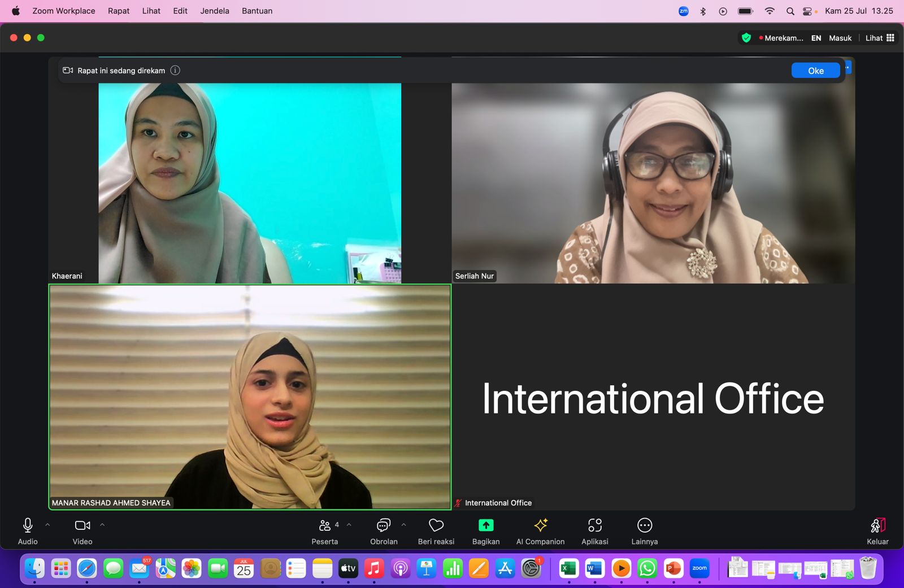Open the Obrolan chat icon

point(383,526)
